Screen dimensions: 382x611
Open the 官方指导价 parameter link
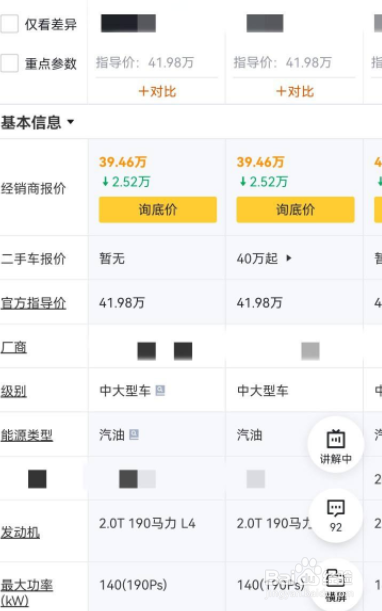coord(33,303)
